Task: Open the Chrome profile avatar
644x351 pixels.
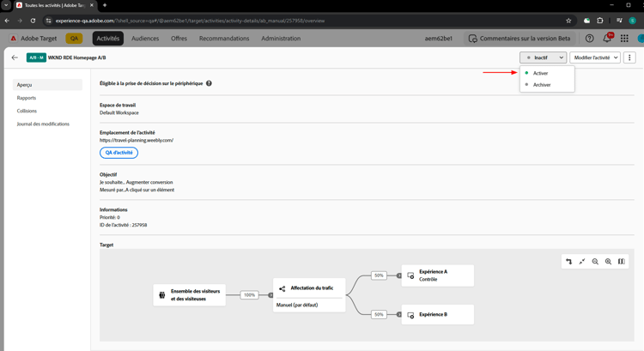Action: (x=633, y=21)
